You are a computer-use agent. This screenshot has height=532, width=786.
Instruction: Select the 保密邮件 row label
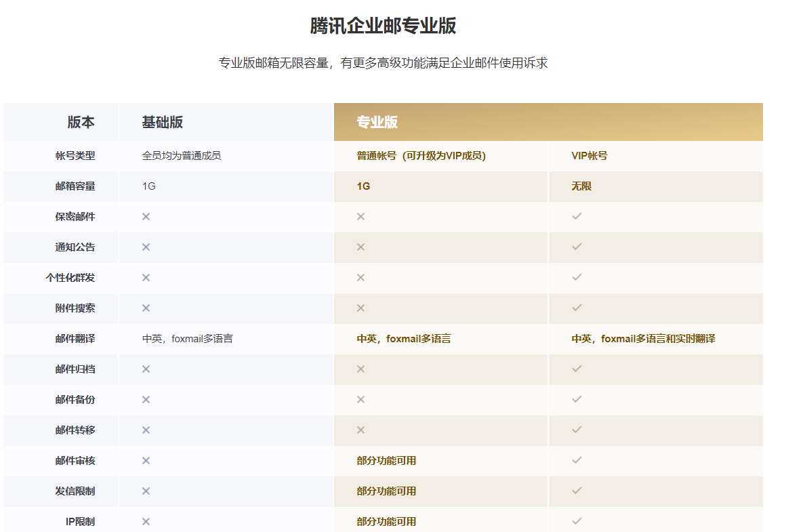[x=75, y=217]
